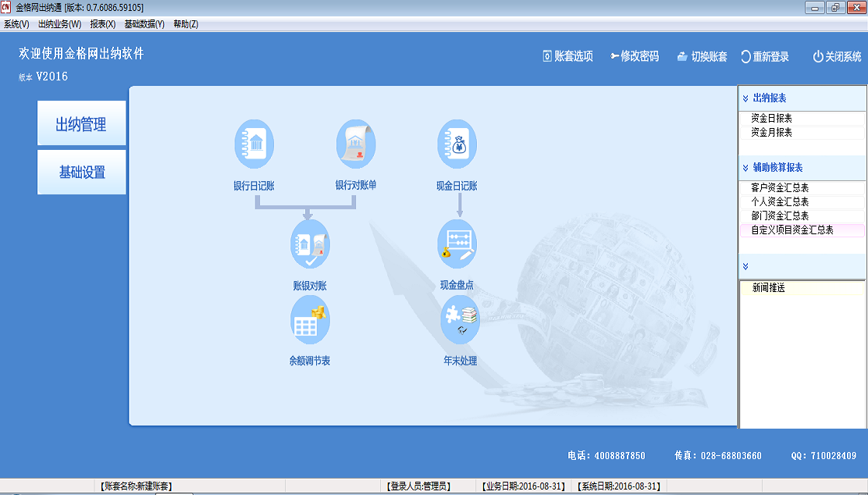The height and width of the screenshot is (495, 868).
Task: Click the 切换账套 button
Action: pyautogui.click(x=702, y=57)
